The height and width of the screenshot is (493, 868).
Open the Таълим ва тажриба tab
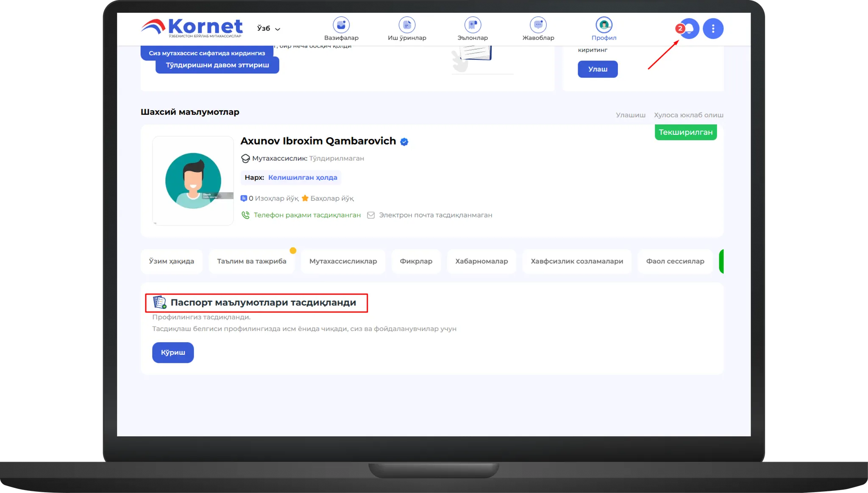pyautogui.click(x=251, y=261)
